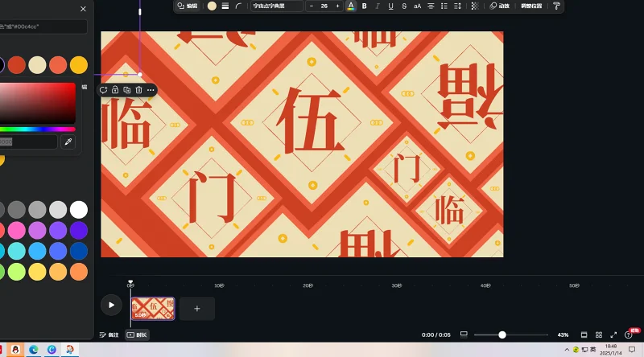Image resolution: width=644 pixels, height=357 pixels.
Task: Select the 5.0秒 page thumbnail in timeline
Action: pyautogui.click(x=153, y=309)
